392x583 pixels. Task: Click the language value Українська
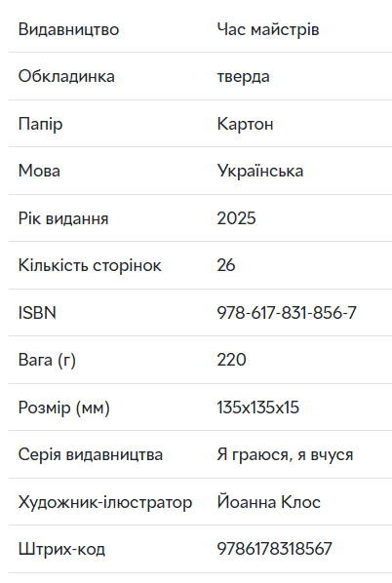pos(260,171)
